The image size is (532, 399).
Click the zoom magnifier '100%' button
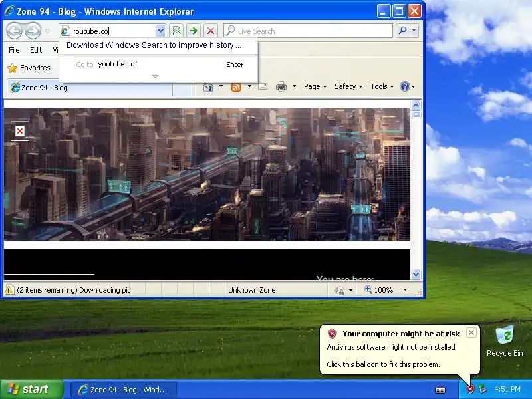[378, 290]
